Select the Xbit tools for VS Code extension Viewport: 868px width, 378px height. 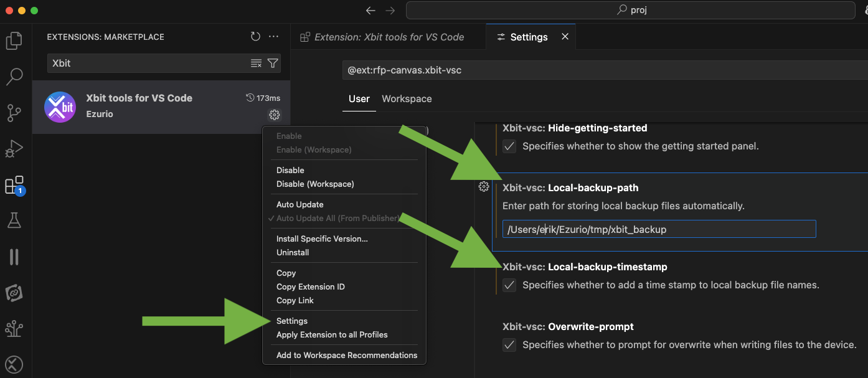(x=161, y=106)
